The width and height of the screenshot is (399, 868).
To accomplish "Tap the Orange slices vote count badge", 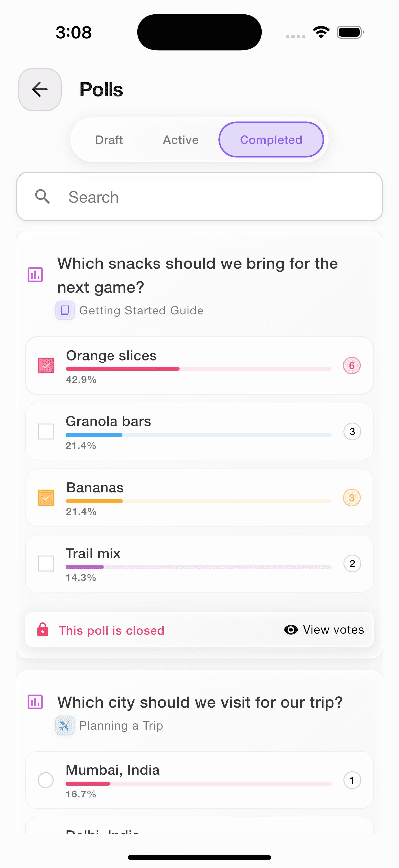I will pos(352,365).
